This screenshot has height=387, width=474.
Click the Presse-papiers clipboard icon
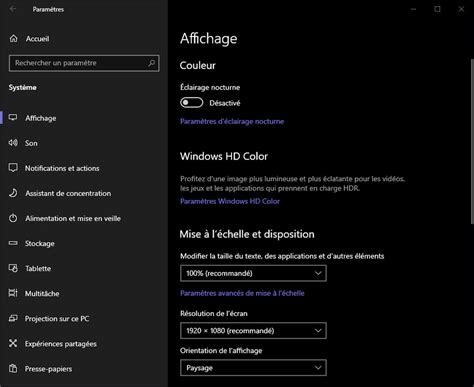(x=13, y=368)
